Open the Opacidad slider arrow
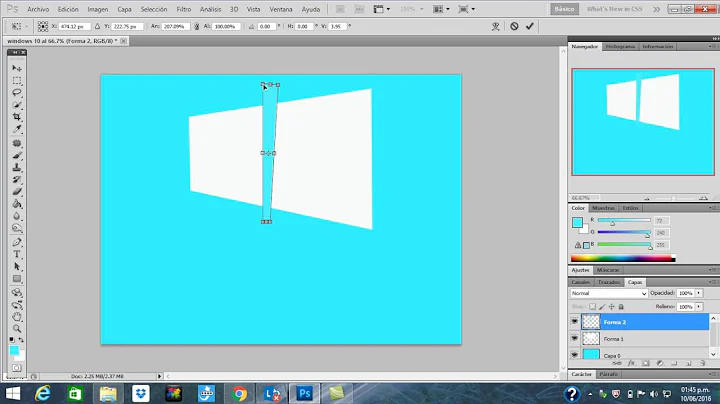The width and height of the screenshot is (720, 404). (698, 293)
